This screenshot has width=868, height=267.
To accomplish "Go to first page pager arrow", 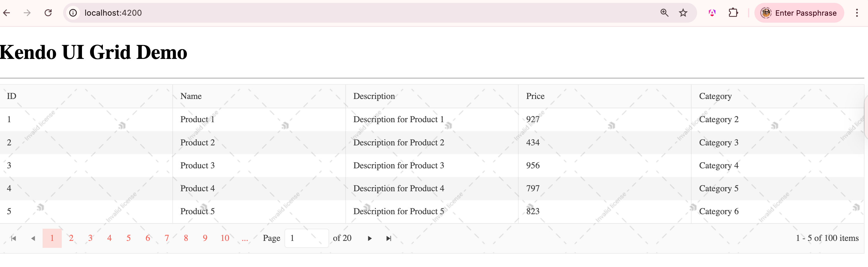I will [x=14, y=238].
